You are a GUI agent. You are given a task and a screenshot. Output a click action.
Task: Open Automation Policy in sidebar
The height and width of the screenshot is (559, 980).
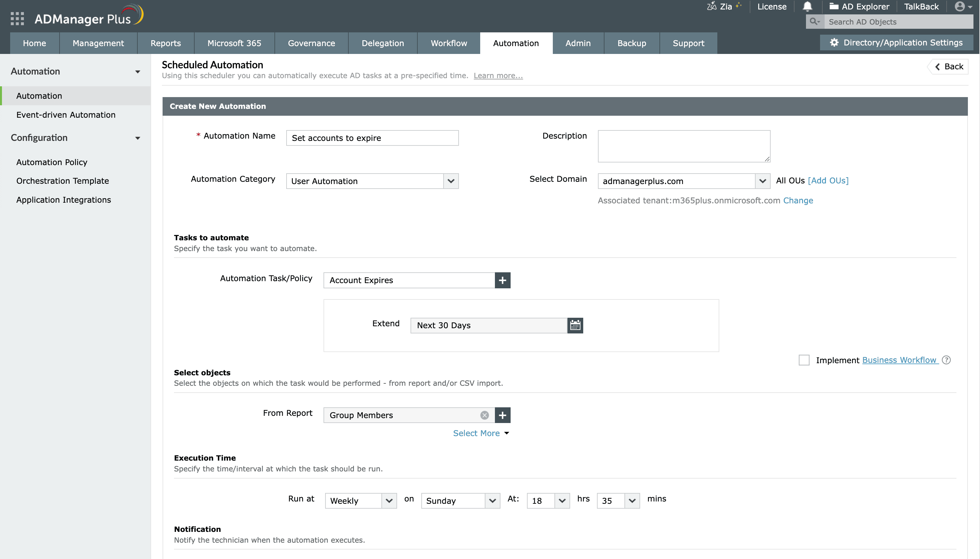point(52,162)
